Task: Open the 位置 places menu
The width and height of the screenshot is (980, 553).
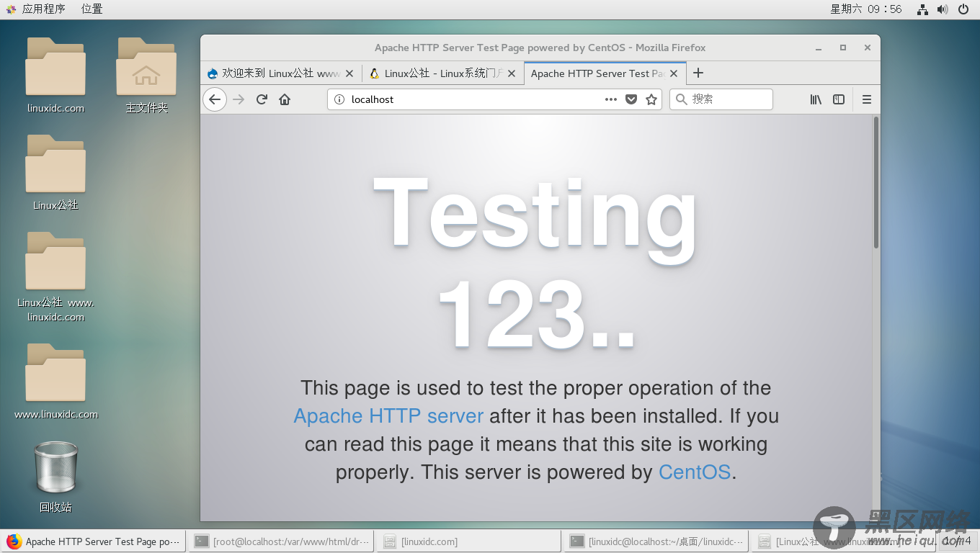Action: click(92, 9)
